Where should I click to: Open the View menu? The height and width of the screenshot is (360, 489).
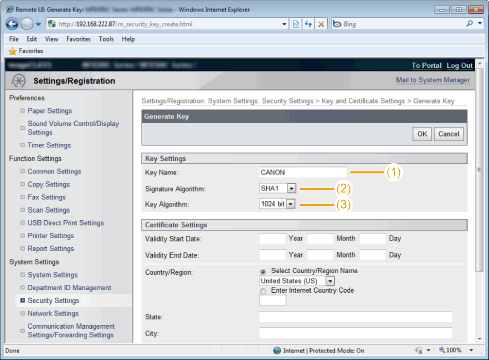52,39
